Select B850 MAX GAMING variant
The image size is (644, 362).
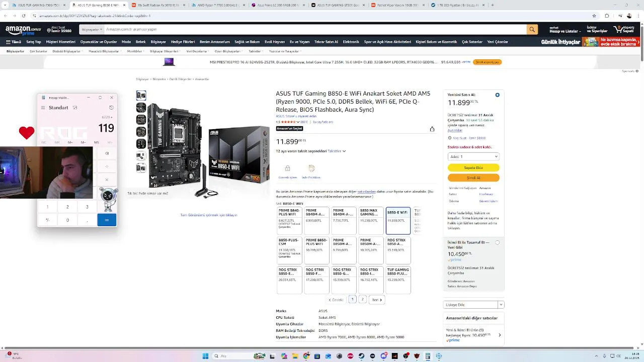370,221
